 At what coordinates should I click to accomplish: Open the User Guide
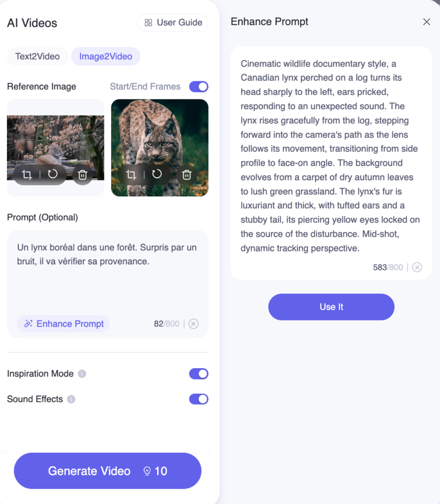click(x=173, y=23)
